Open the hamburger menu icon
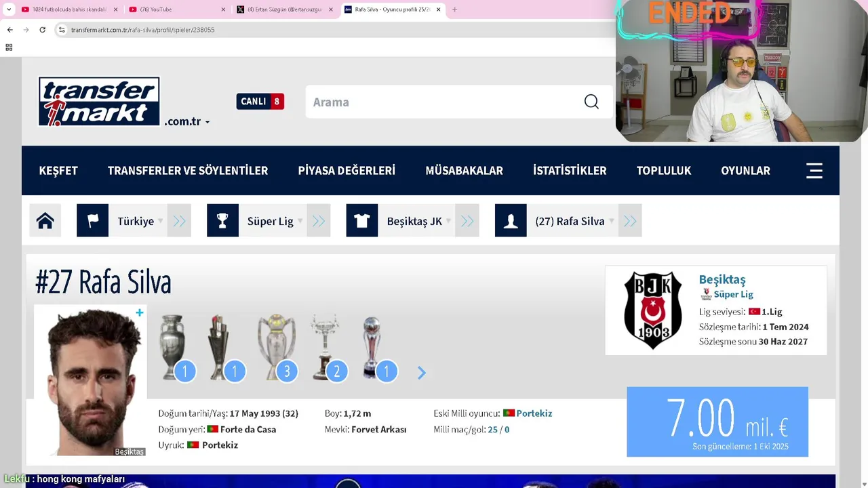Image resolution: width=868 pixels, height=488 pixels. click(814, 171)
